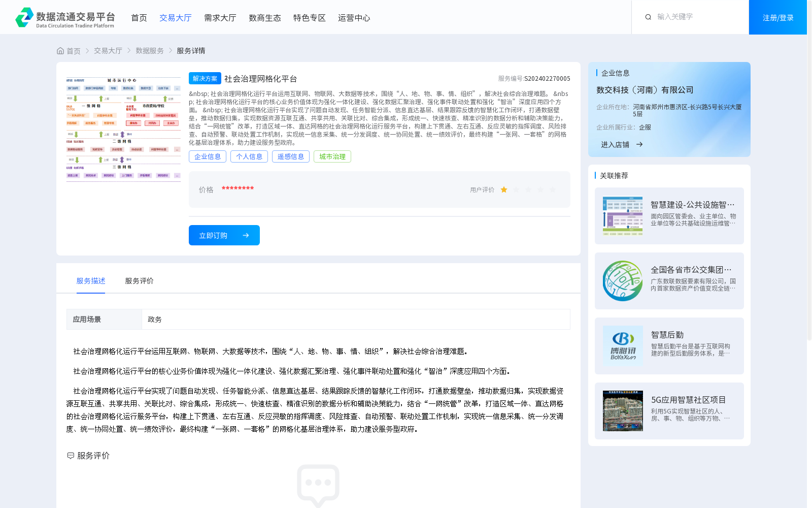Open recommendation 5G应用智慧社区项目
Screen dimensions: 812x508
tap(689, 400)
